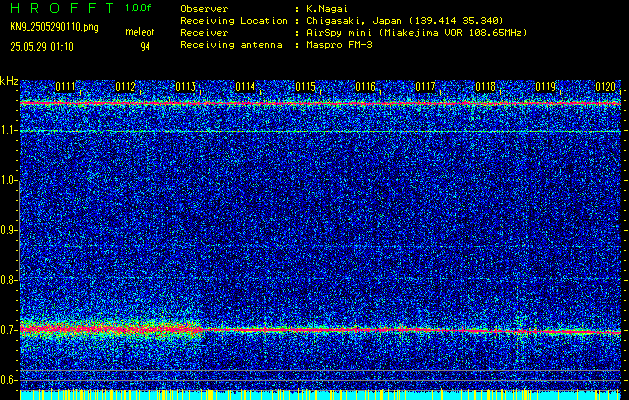Viewport: 629px width, 400px height.
Task: Click the meteor label
Action: (140, 32)
